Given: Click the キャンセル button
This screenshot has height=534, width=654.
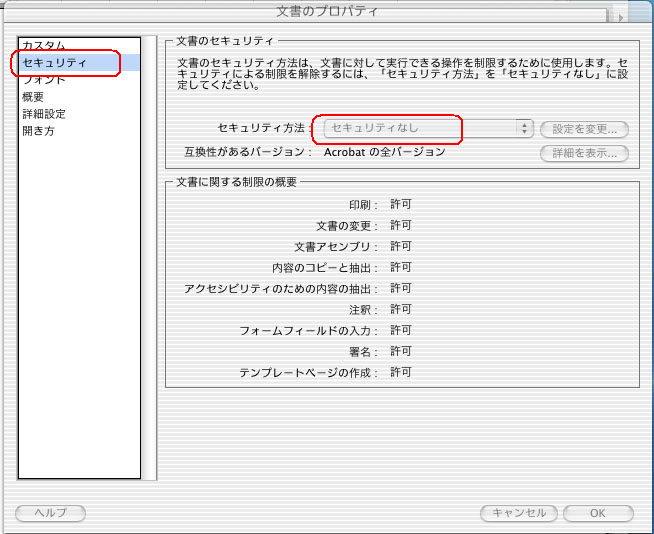Looking at the screenshot, I should click(x=519, y=513).
